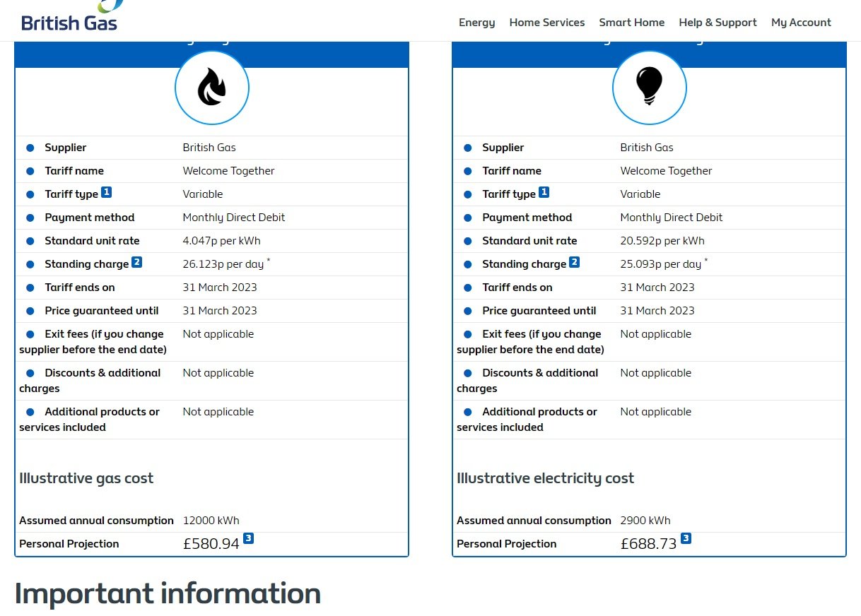
Task: Click the Illustrative electricity cost heading
Action: (x=545, y=478)
